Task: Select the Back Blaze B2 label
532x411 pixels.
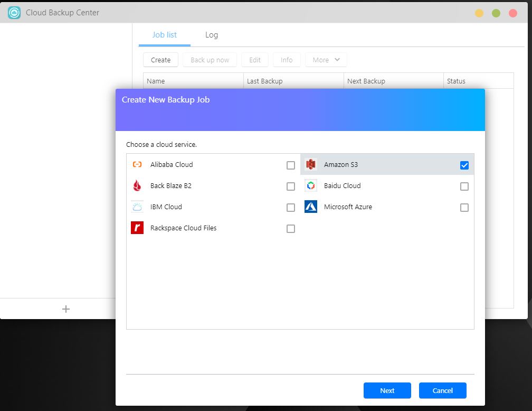Action: point(171,185)
